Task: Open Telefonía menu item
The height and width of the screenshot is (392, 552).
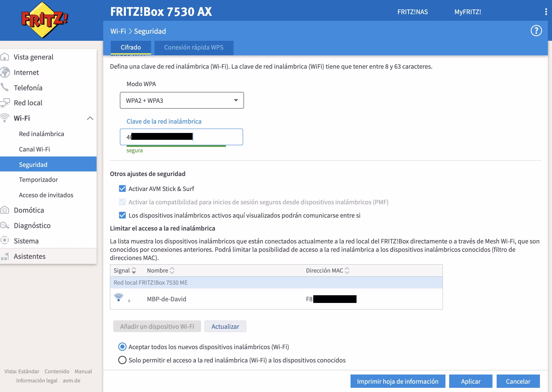Action: [x=28, y=88]
